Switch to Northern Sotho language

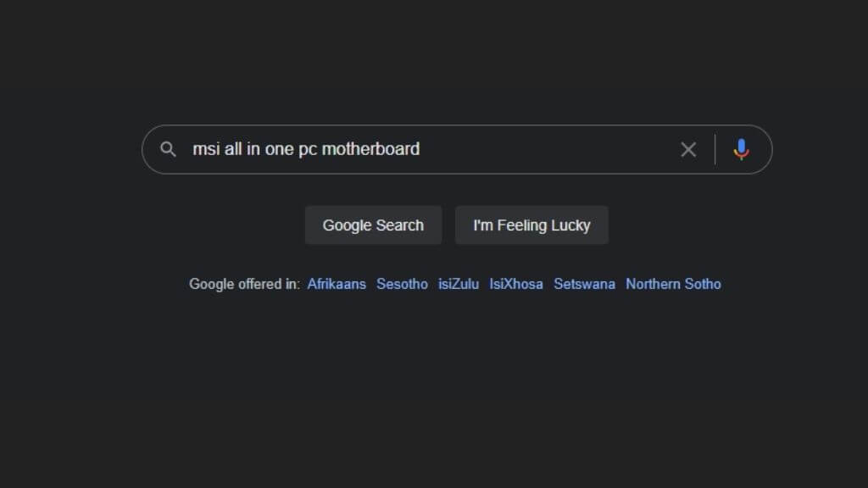click(x=673, y=284)
